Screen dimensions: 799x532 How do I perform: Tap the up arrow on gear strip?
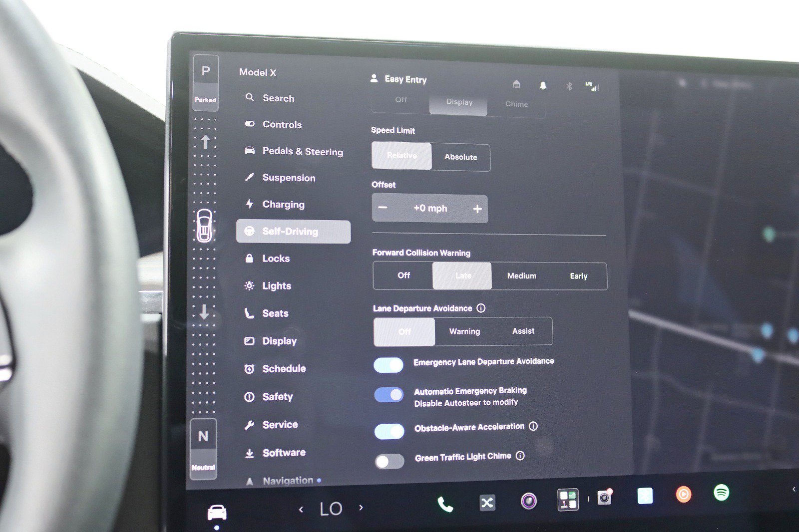tap(205, 142)
